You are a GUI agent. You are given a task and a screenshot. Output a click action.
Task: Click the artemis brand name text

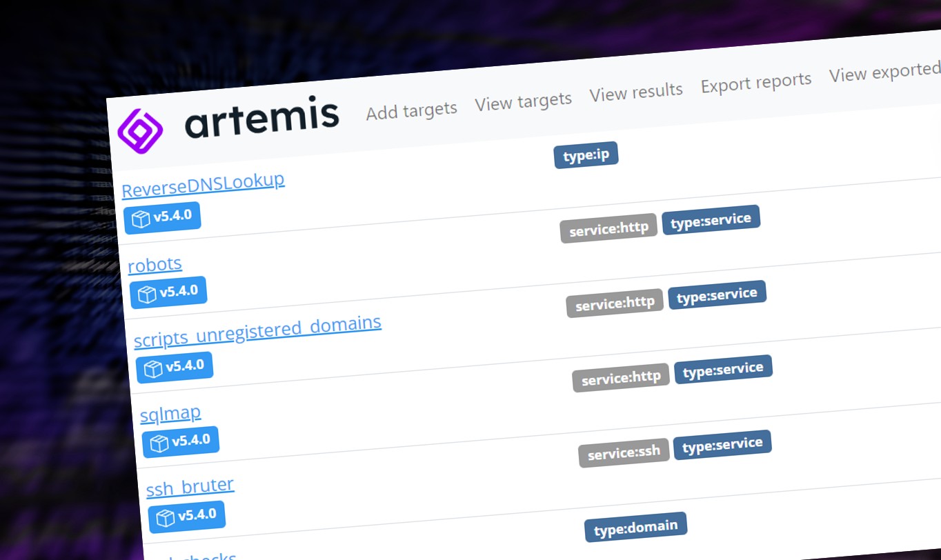[x=261, y=119]
